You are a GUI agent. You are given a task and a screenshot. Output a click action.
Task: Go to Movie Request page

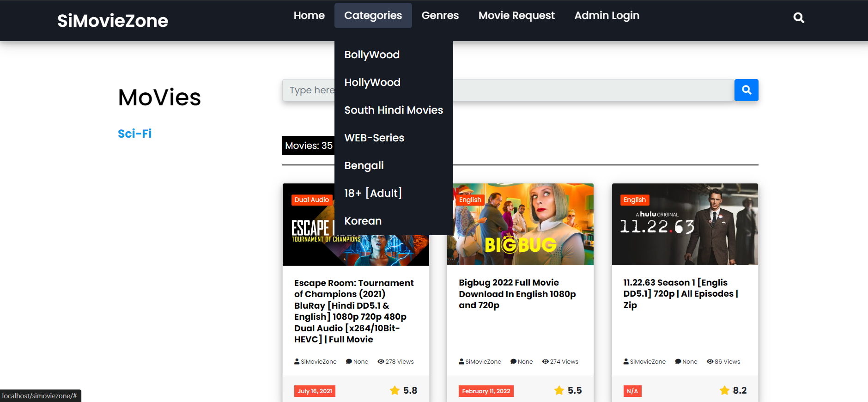pyautogui.click(x=516, y=15)
